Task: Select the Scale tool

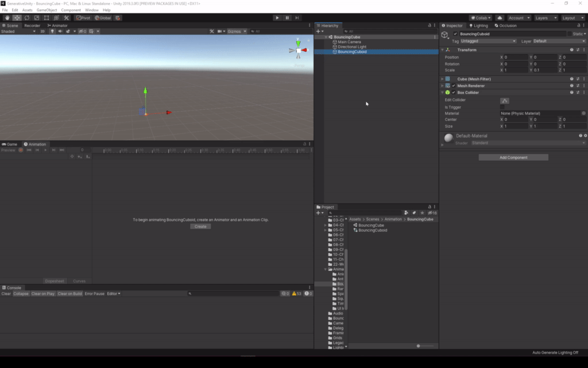Action: [x=37, y=18]
